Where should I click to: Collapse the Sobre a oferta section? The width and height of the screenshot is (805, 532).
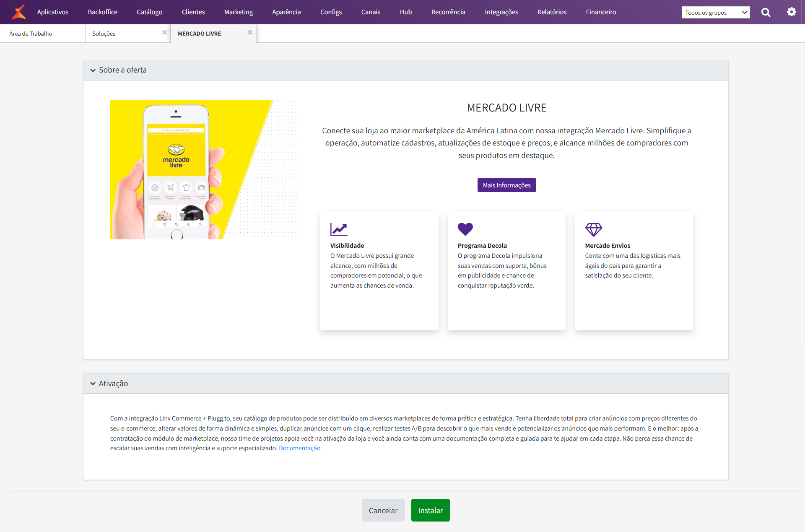coord(93,70)
